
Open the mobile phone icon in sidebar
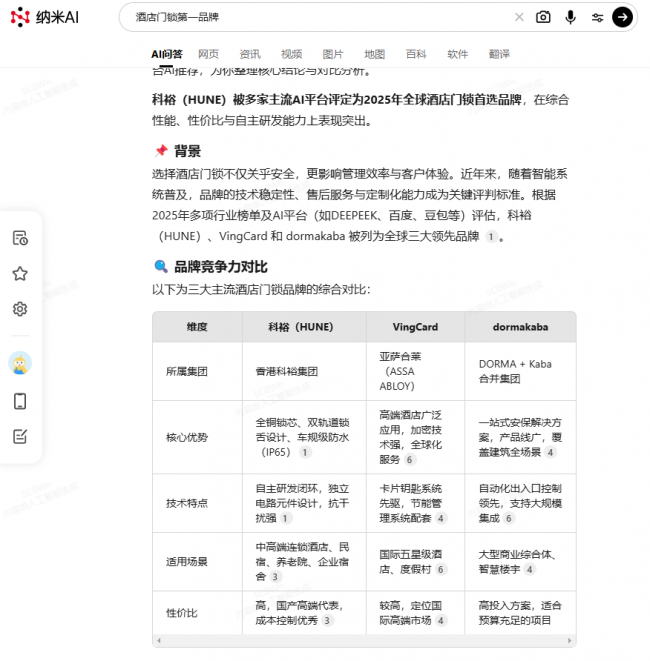pos(20,401)
